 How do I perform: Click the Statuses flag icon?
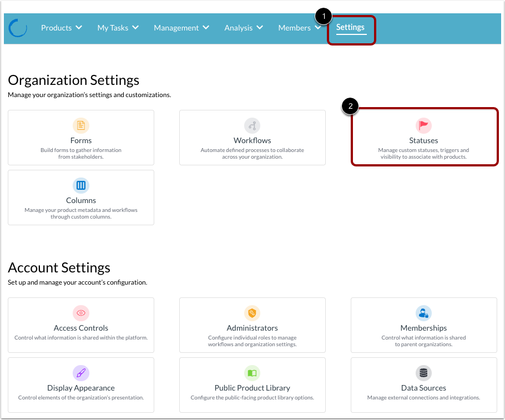click(423, 125)
